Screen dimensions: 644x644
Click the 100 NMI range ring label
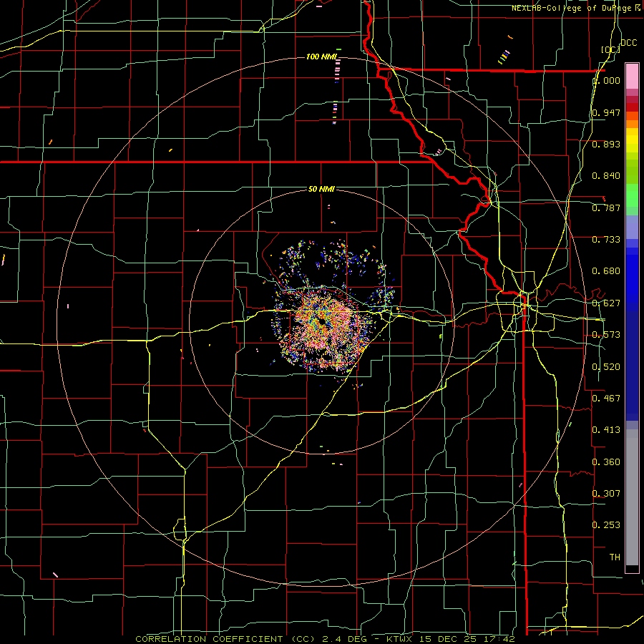click(321, 57)
